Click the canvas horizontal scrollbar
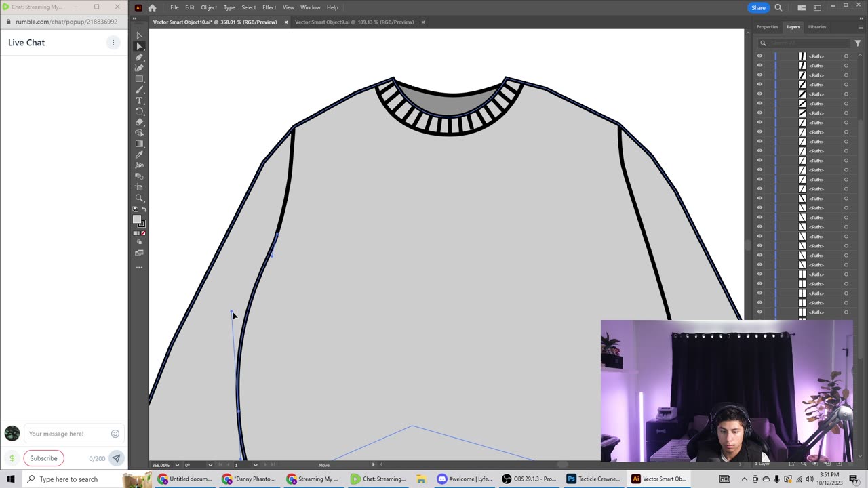The image size is (868, 488). pos(561,465)
